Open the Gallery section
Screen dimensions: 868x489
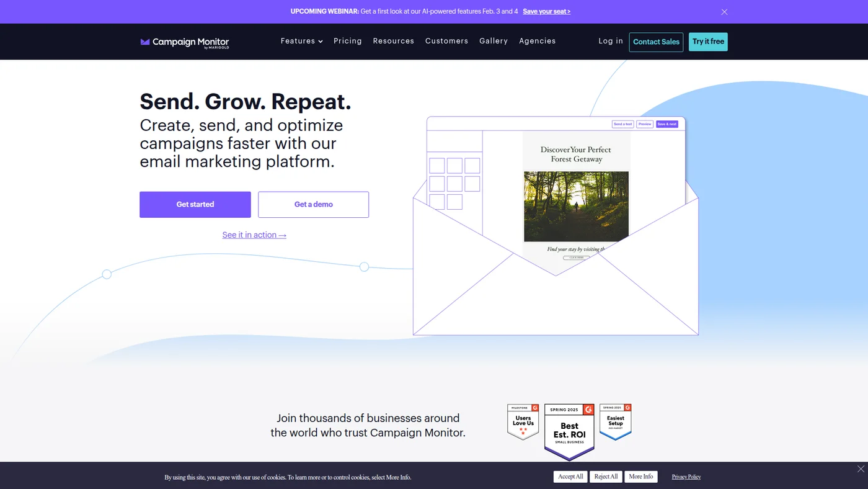click(493, 41)
